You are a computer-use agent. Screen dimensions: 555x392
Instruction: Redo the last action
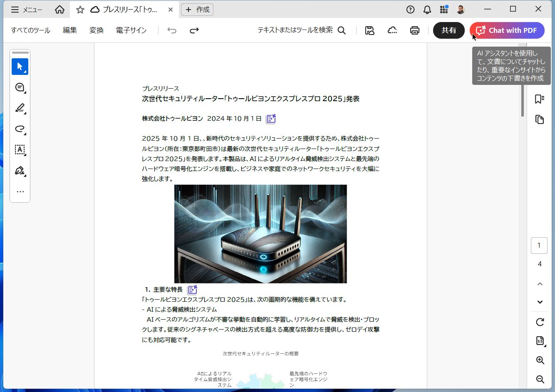click(194, 30)
